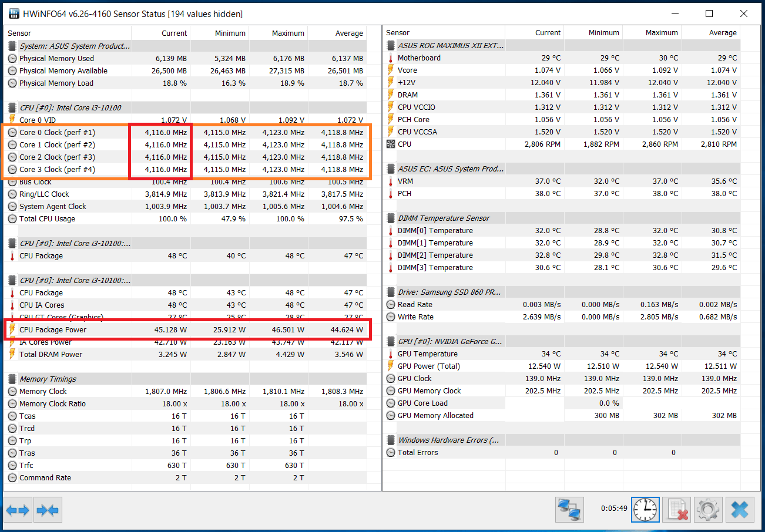Select the Physical Memory Load row
The image size is (765, 532).
click(186, 83)
